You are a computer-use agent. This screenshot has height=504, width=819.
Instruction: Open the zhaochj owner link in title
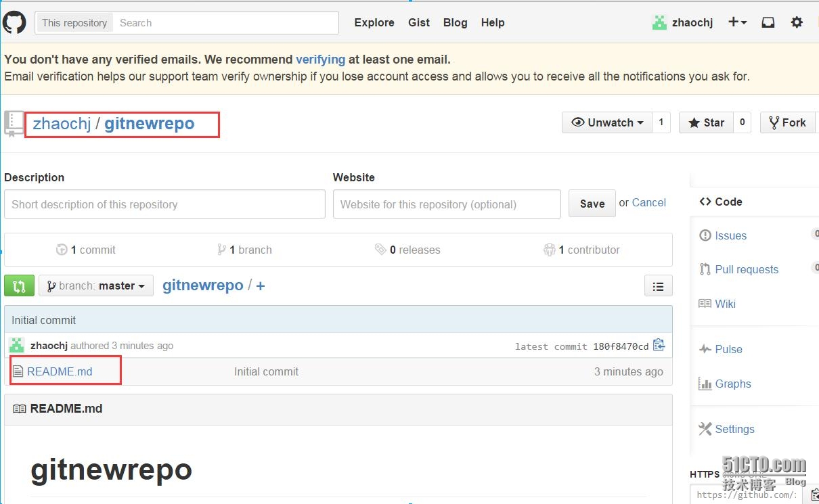(62, 124)
